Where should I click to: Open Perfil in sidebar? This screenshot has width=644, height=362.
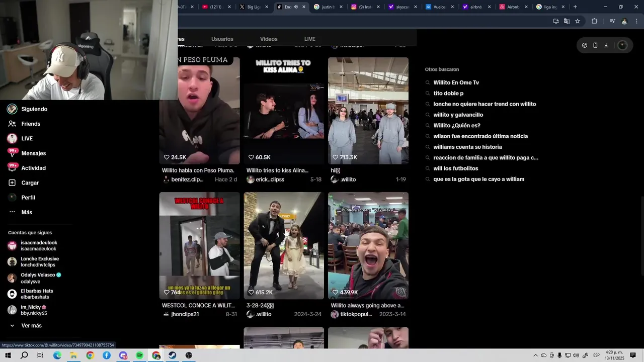click(21, 198)
